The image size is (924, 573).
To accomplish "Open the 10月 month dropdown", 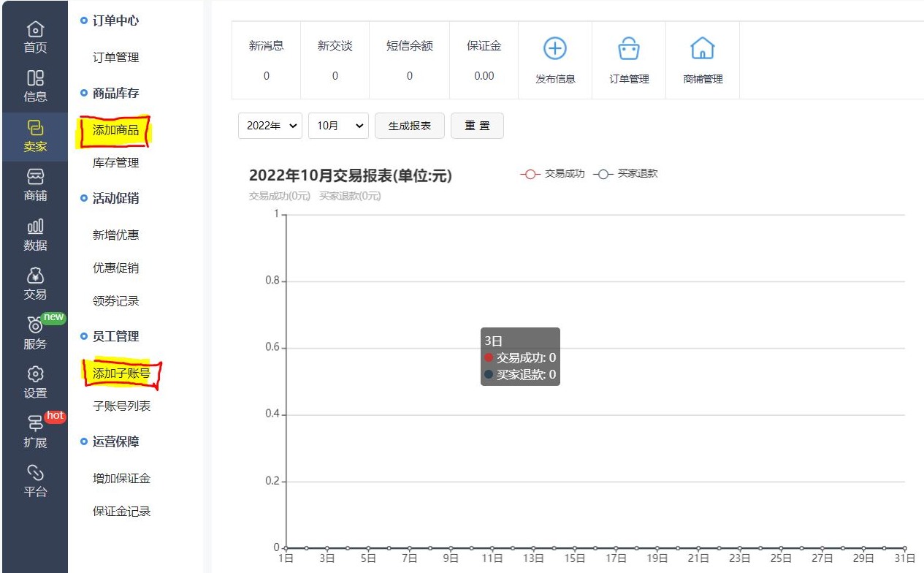I will (x=338, y=126).
